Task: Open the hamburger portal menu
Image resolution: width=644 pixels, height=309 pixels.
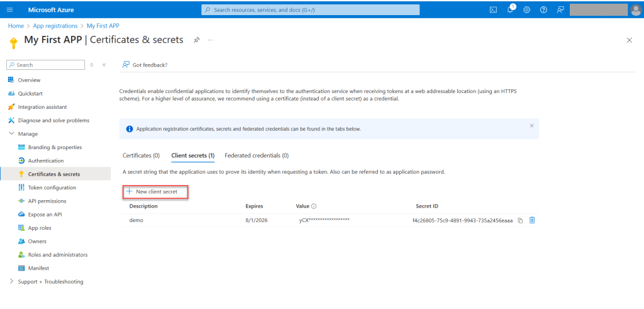Action: (x=9, y=9)
